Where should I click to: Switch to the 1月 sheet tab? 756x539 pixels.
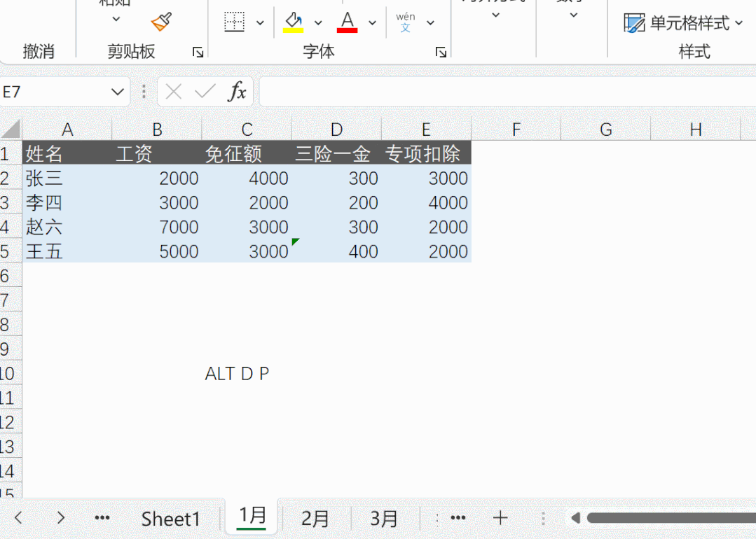click(x=252, y=517)
